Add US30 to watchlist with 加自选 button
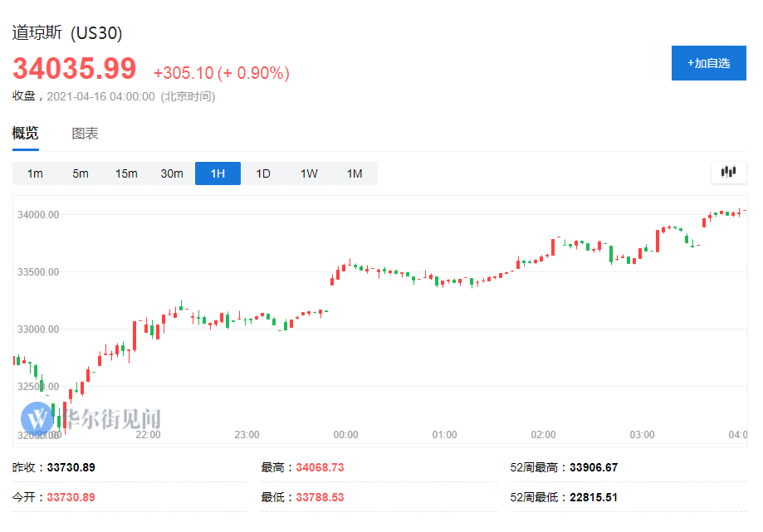This screenshot has height=532, width=763. tap(708, 63)
